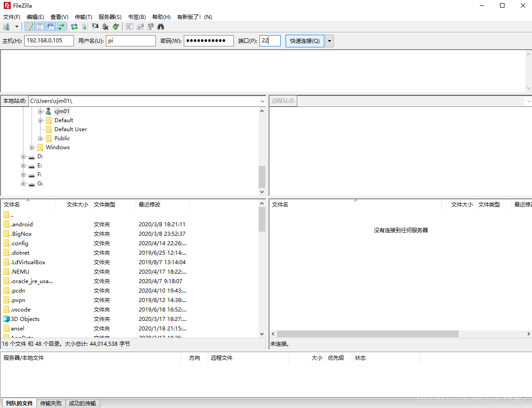532x408 pixels.
Task: Expand the Windows folder node
Action: [32, 148]
